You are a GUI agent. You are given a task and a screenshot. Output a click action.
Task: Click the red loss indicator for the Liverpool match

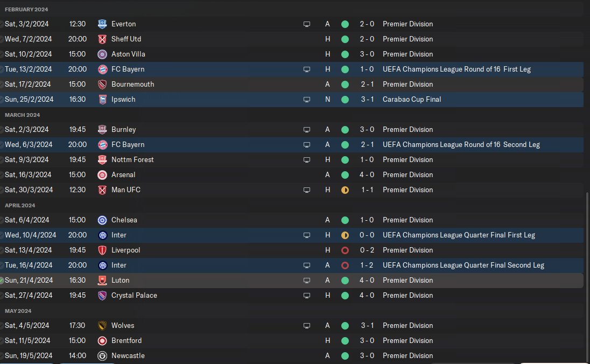(345, 250)
